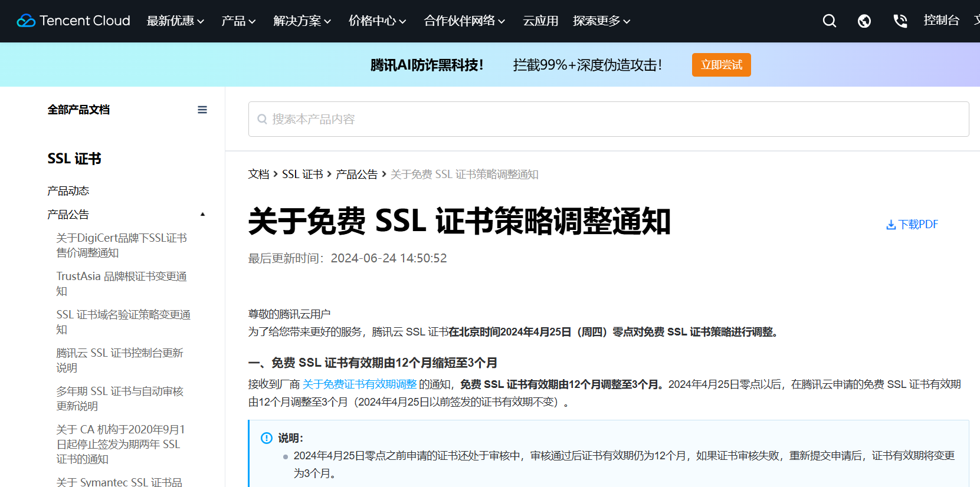Viewport: 980px width, 487px height.
Task: Open TrustAsia 品牌根证书变更通知
Action: (122, 284)
